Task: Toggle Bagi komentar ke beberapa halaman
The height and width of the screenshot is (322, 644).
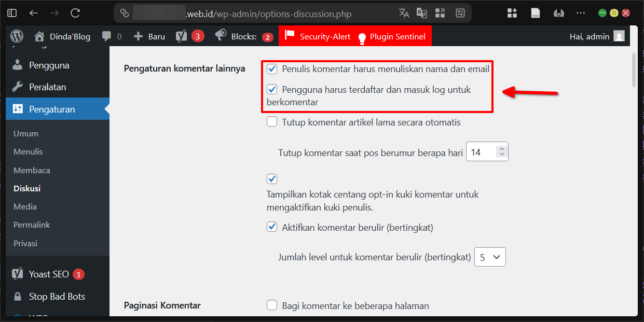Action: [272, 305]
